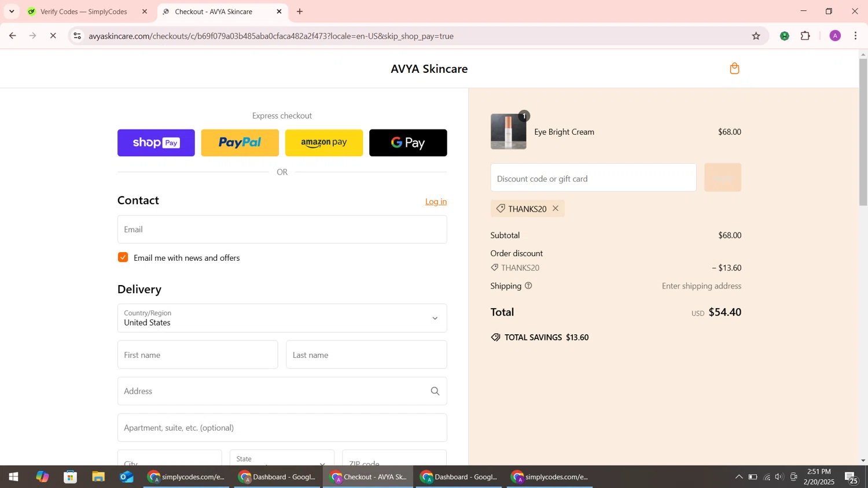This screenshot has width=868, height=488.
Task: Stop loading the page
Action: click(53, 36)
